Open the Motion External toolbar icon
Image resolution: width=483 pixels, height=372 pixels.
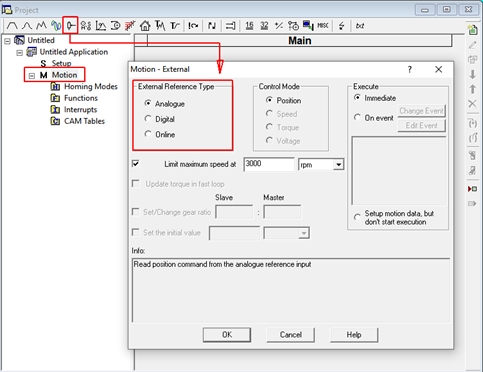point(70,26)
